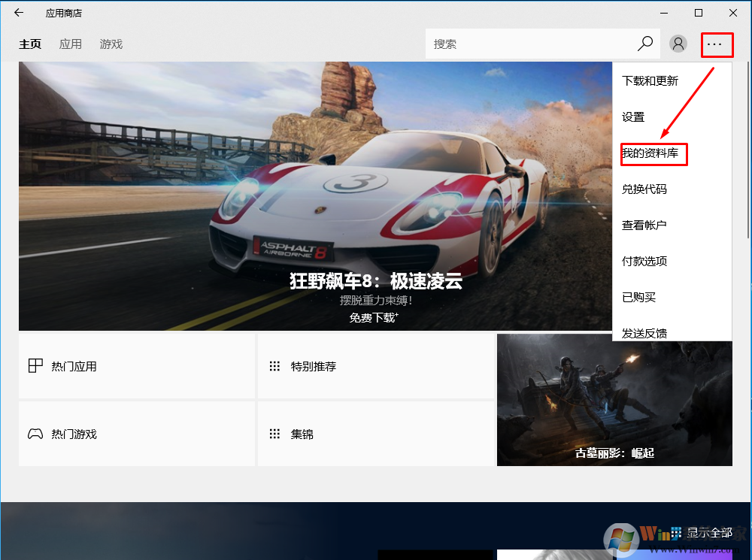
Task: Click the 免费下载 link on the banner
Action: [374, 317]
